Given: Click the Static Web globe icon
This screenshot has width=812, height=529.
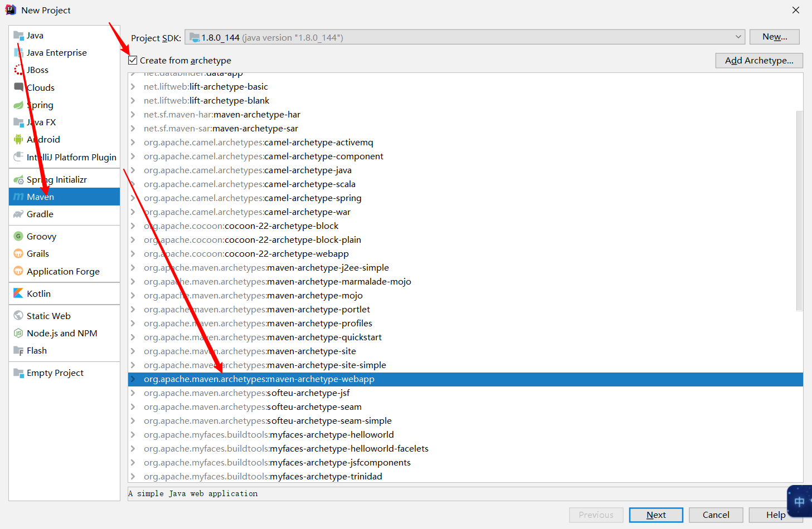Looking at the screenshot, I should tap(18, 316).
